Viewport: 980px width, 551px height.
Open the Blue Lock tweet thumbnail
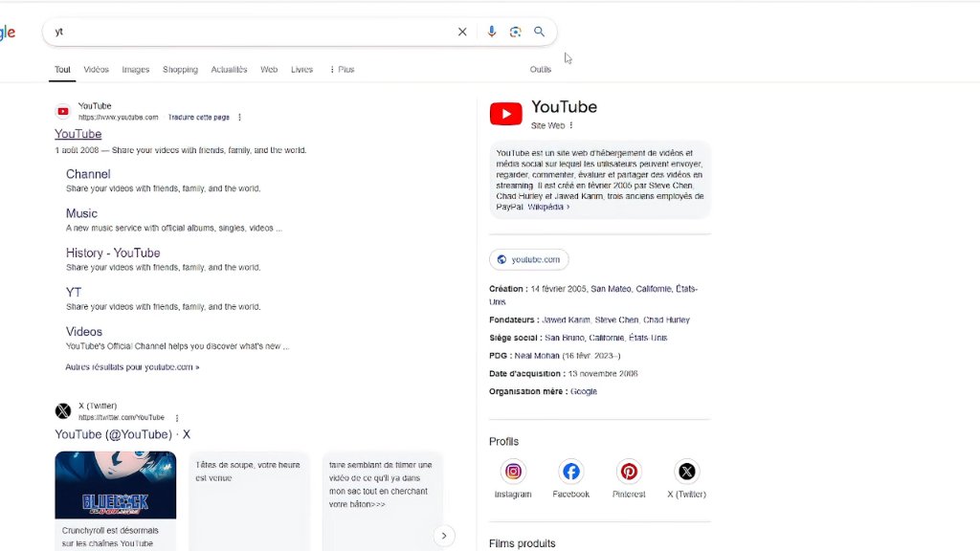[x=116, y=485]
